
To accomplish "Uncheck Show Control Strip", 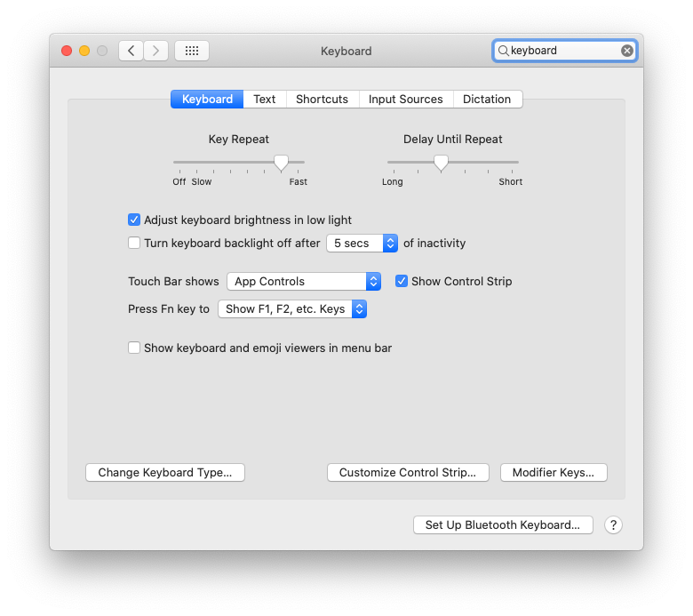I will [402, 281].
